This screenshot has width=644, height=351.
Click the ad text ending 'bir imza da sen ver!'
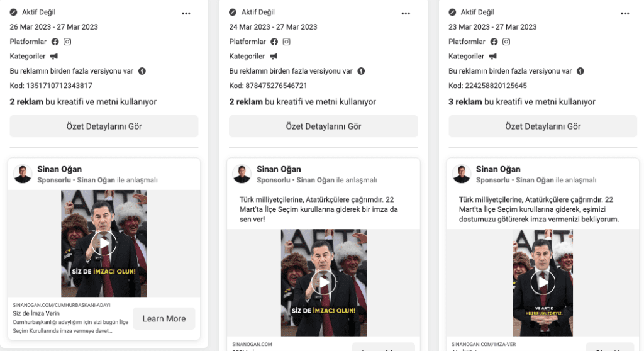pos(319,209)
